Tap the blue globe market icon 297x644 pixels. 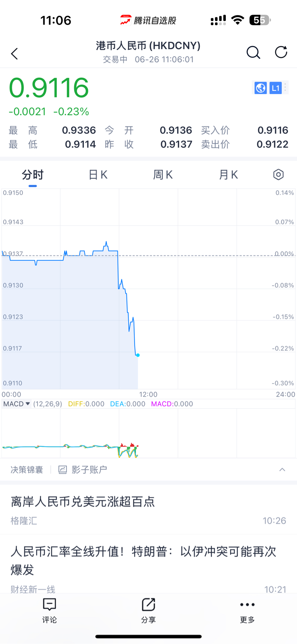(x=261, y=88)
